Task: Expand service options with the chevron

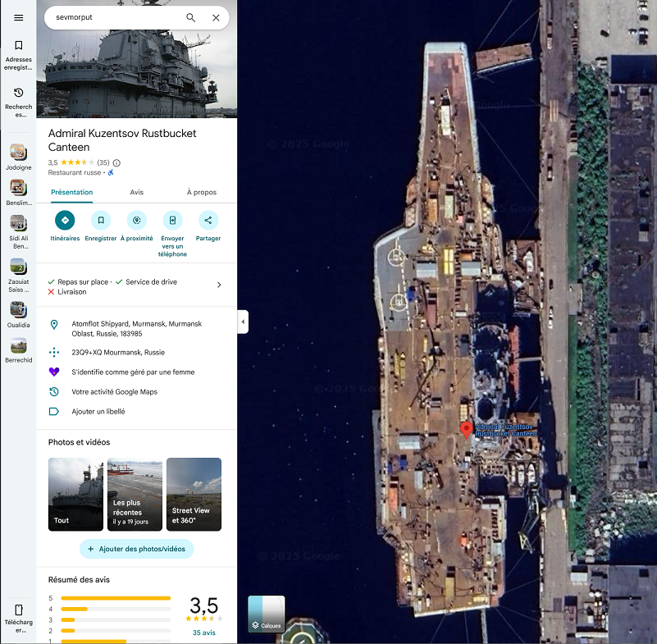Action: [219, 285]
